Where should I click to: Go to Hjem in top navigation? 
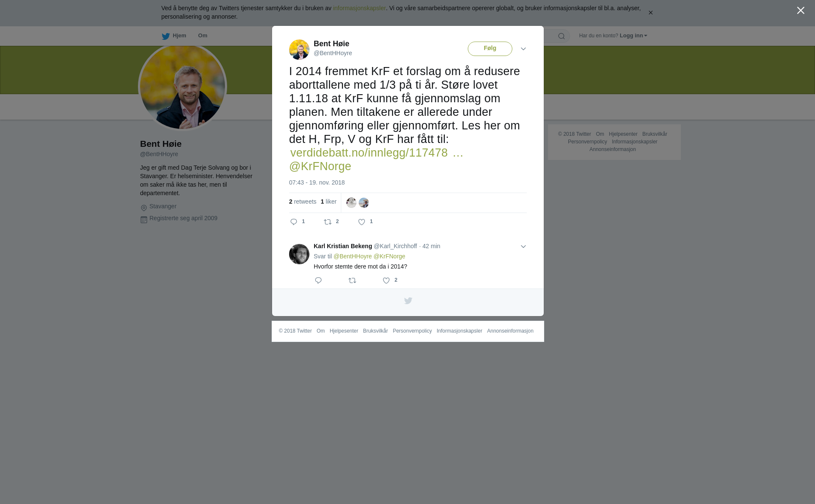point(174,36)
